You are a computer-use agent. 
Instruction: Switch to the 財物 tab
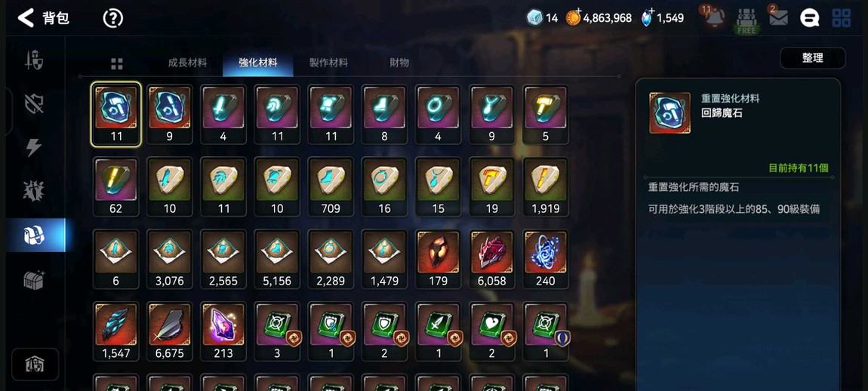pyautogui.click(x=399, y=63)
